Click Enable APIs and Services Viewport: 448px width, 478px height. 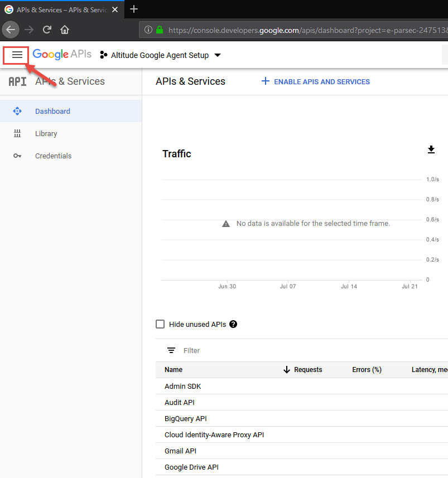316,81
